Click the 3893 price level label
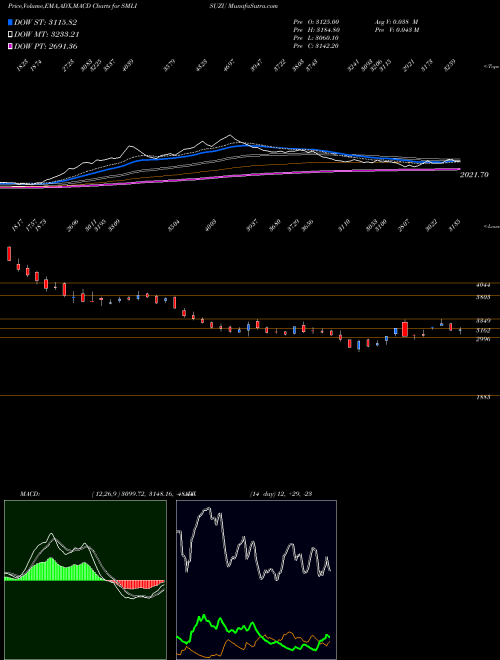The width and height of the screenshot is (500, 660). tap(483, 297)
